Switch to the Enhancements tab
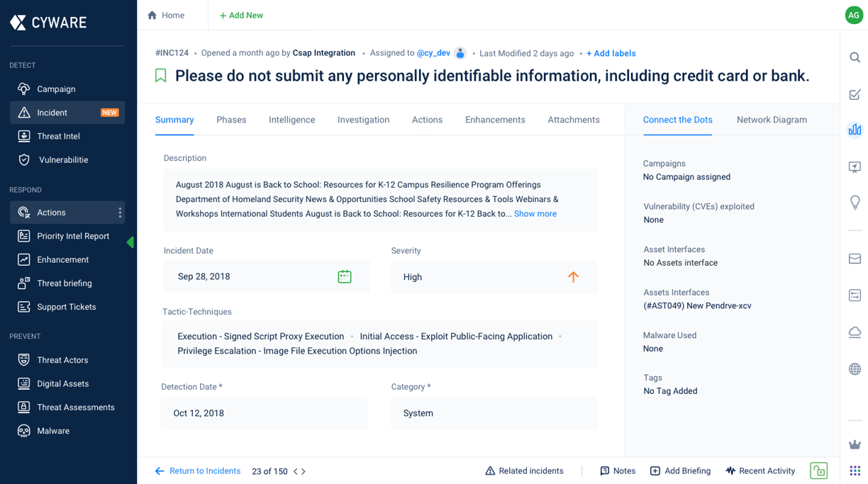The width and height of the screenshot is (868, 484). (495, 120)
